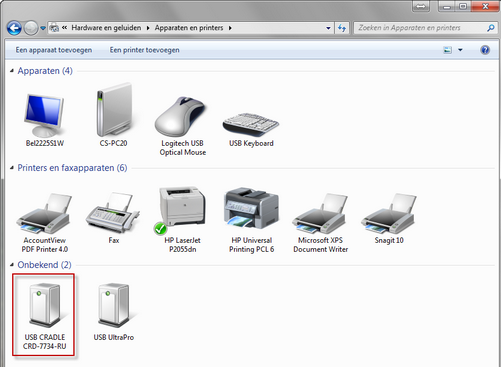
Task: Expand the Apparaten en printers breadcrumb arrow
Action: (x=230, y=28)
